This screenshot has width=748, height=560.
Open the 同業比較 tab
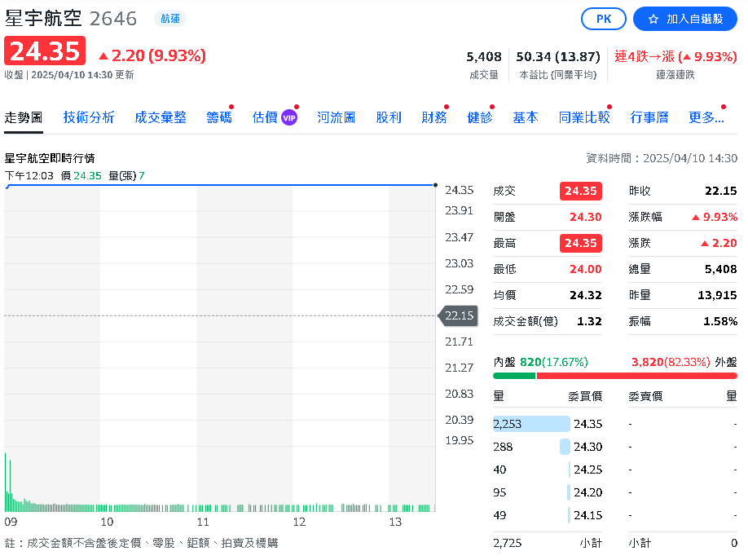click(x=584, y=117)
